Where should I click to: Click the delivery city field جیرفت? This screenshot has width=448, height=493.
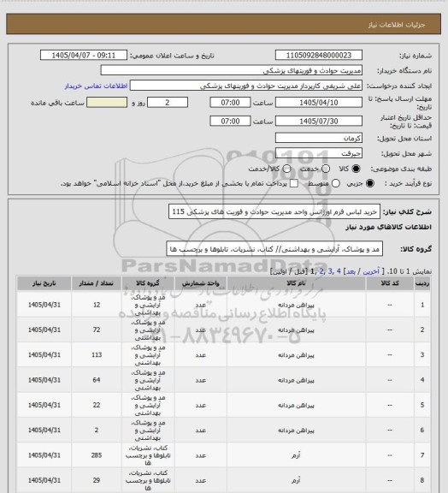pos(319,153)
